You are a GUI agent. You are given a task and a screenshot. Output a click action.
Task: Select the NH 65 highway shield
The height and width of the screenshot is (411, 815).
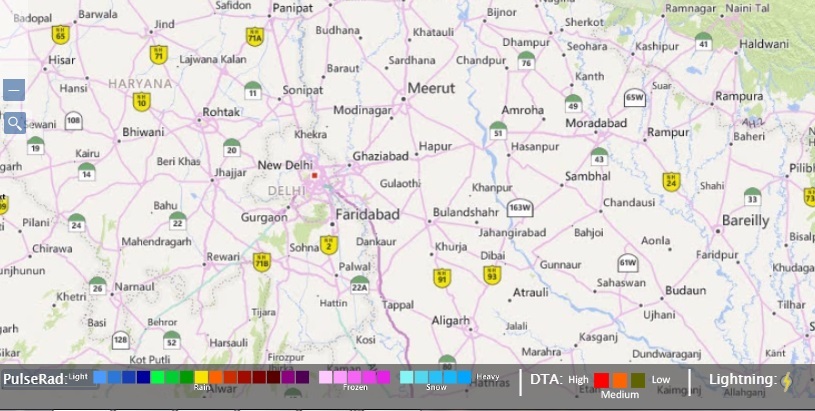pos(60,35)
